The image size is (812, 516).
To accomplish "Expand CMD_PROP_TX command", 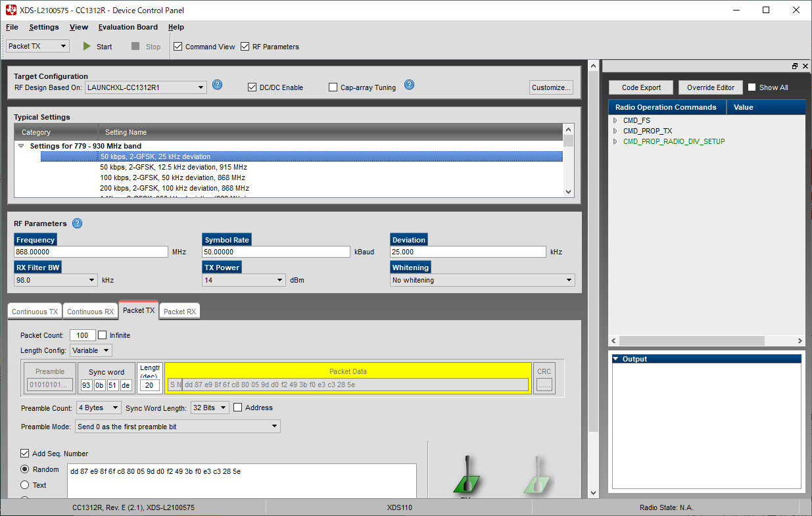I will click(x=615, y=131).
